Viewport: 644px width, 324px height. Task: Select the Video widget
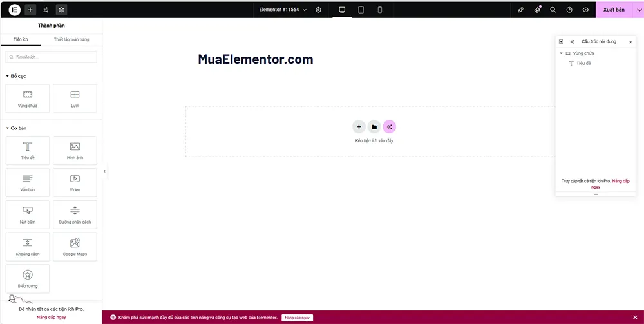[75, 182]
